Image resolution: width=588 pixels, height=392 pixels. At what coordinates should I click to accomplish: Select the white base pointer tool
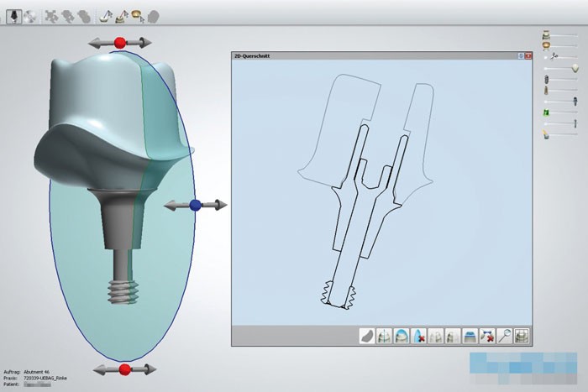click(x=106, y=17)
